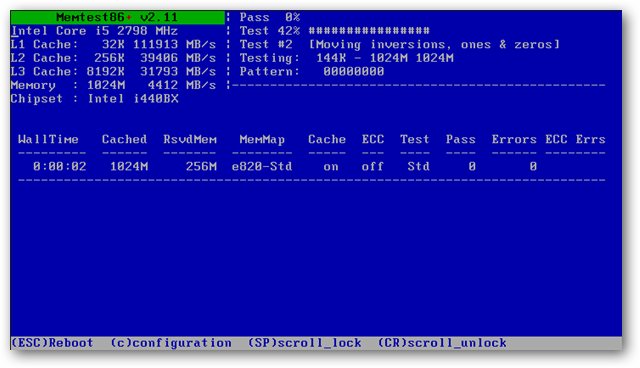The image size is (640, 368).
Task: Select the L2 Cache 256K line
Action: tap(113, 58)
